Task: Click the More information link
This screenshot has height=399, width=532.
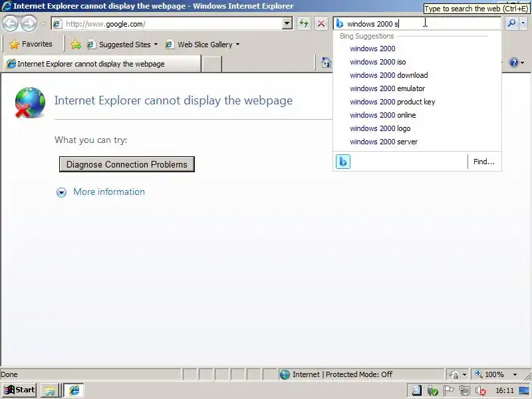Action: (x=109, y=192)
